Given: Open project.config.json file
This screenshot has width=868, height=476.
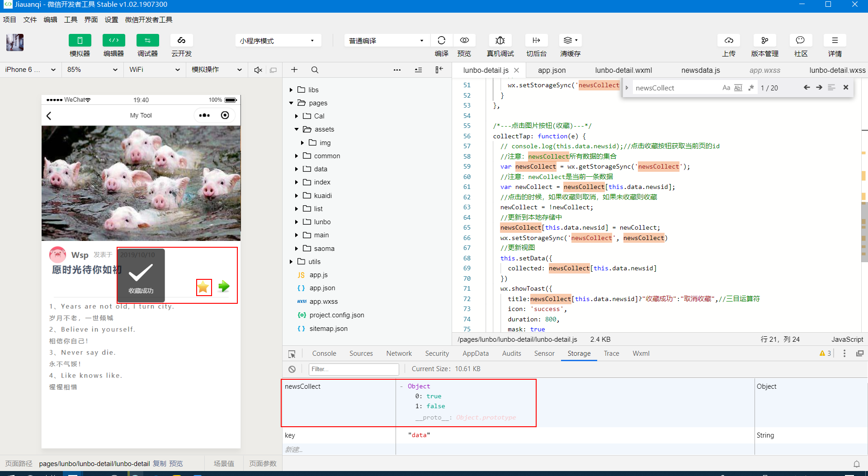Looking at the screenshot, I should pyautogui.click(x=336, y=315).
